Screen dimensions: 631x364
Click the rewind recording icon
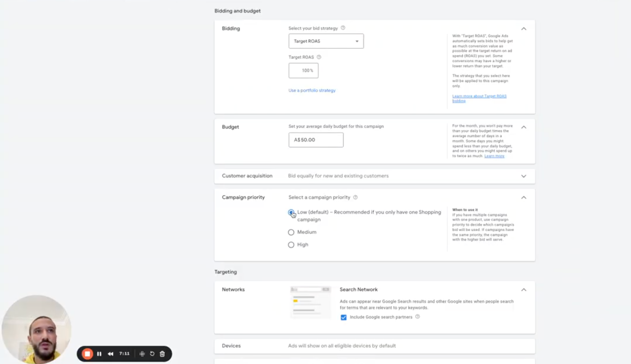coord(110,354)
